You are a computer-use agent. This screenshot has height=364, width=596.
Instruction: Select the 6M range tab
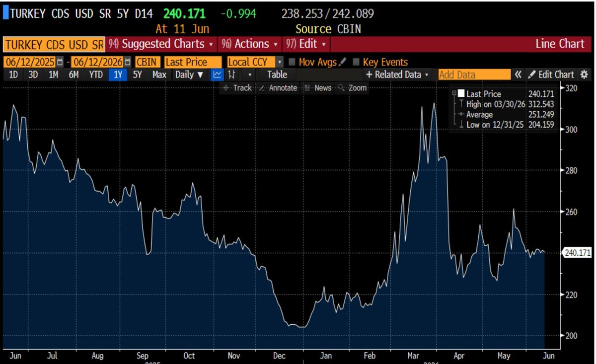coord(74,74)
